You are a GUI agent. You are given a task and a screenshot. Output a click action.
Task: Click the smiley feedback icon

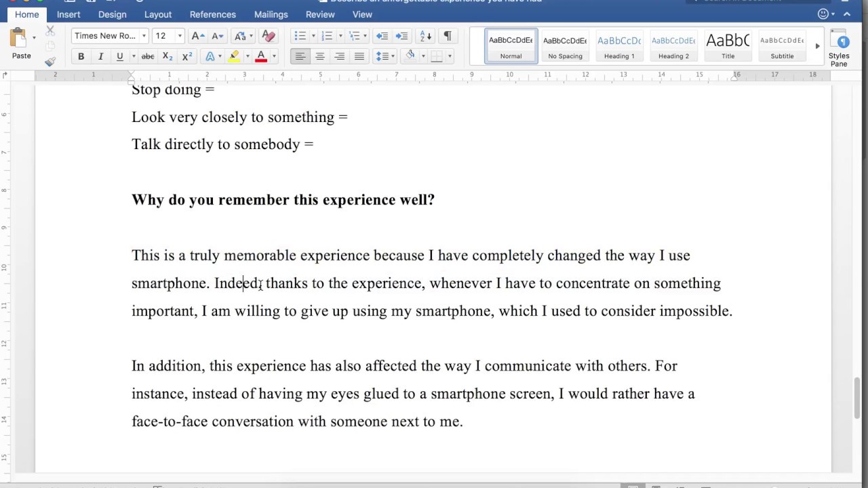(824, 14)
